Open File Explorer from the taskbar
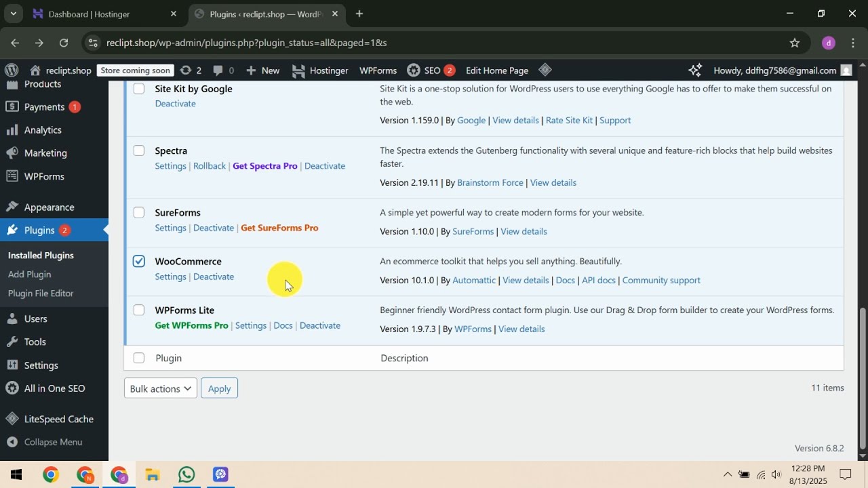 pyautogui.click(x=153, y=474)
